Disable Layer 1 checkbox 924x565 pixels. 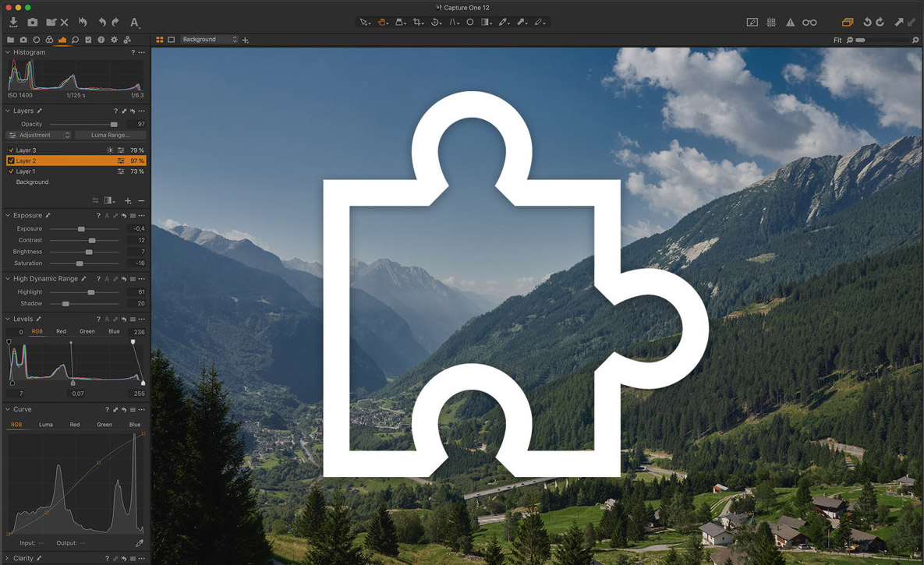pos(11,171)
